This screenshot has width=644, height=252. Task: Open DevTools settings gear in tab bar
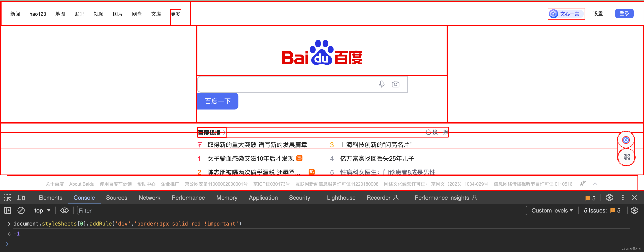point(609,198)
